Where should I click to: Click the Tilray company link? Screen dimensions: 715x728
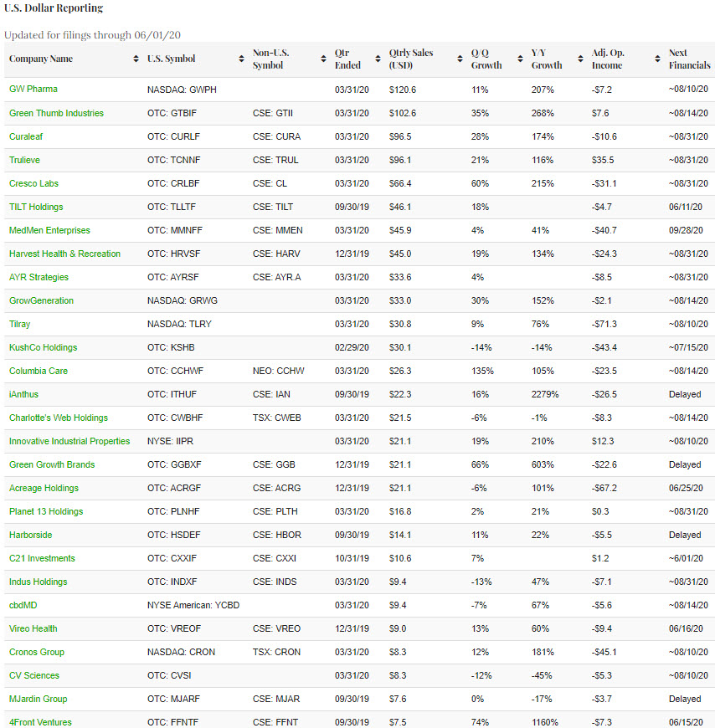[x=20, y=324]
